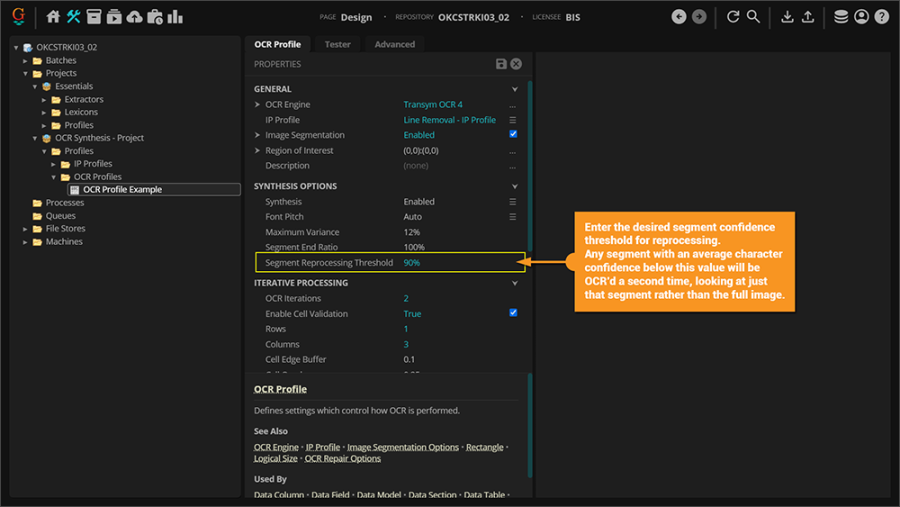Switch to the Advanced tab
This screenshot has width=900, height=507.
394,44
